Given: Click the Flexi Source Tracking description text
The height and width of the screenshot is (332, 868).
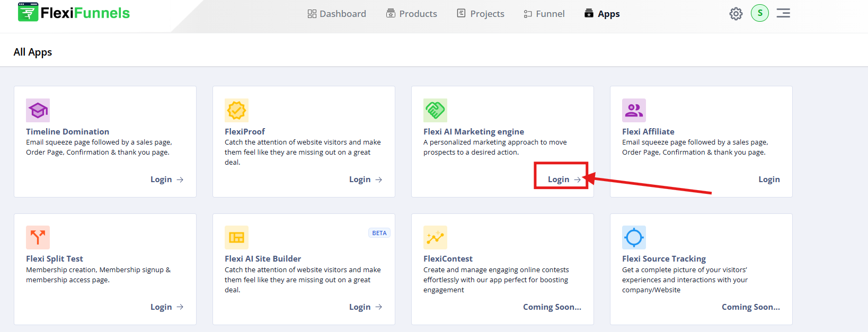Looking at the screenshot, I should tap(685, 280).
